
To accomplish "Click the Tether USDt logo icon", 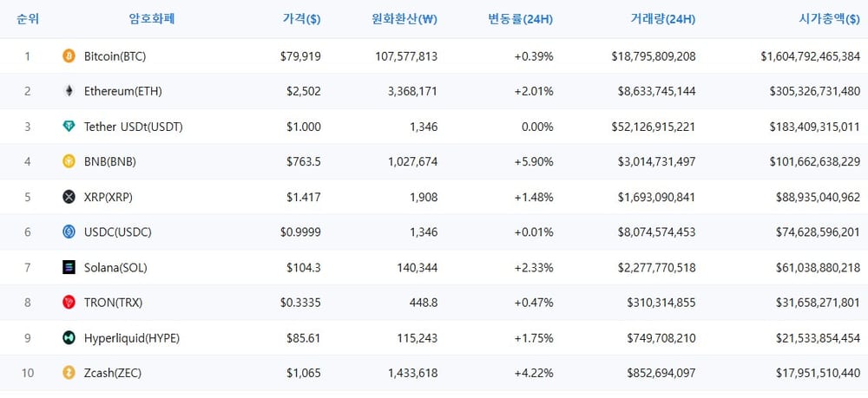I will click(69, 127).
